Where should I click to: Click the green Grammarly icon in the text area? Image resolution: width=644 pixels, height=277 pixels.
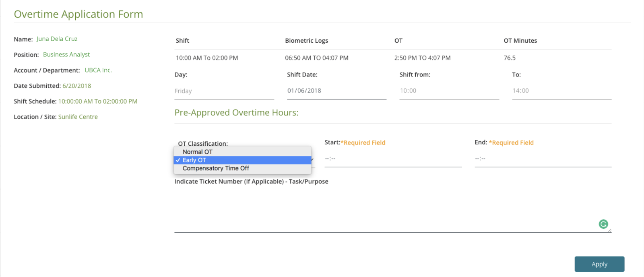tap(603, 224)
